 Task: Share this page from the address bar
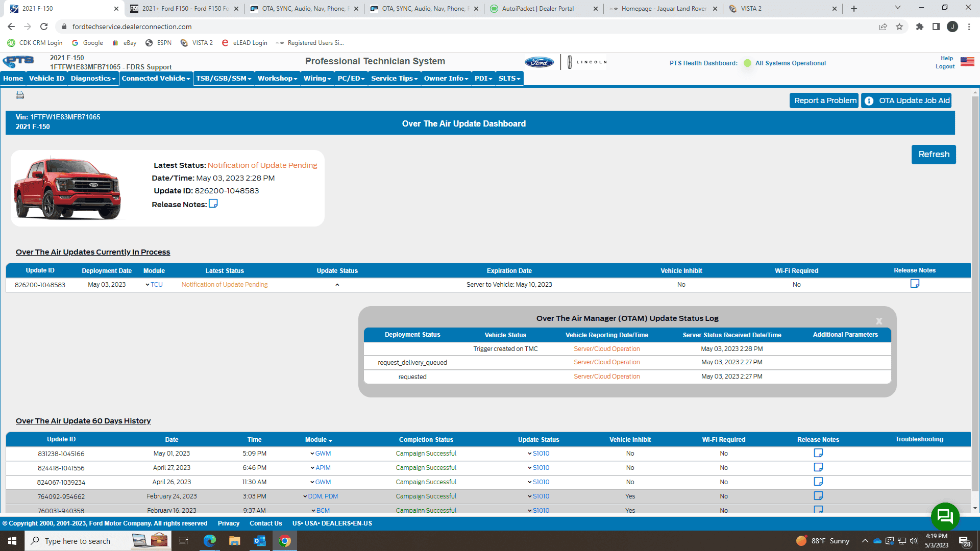(883, 27)
